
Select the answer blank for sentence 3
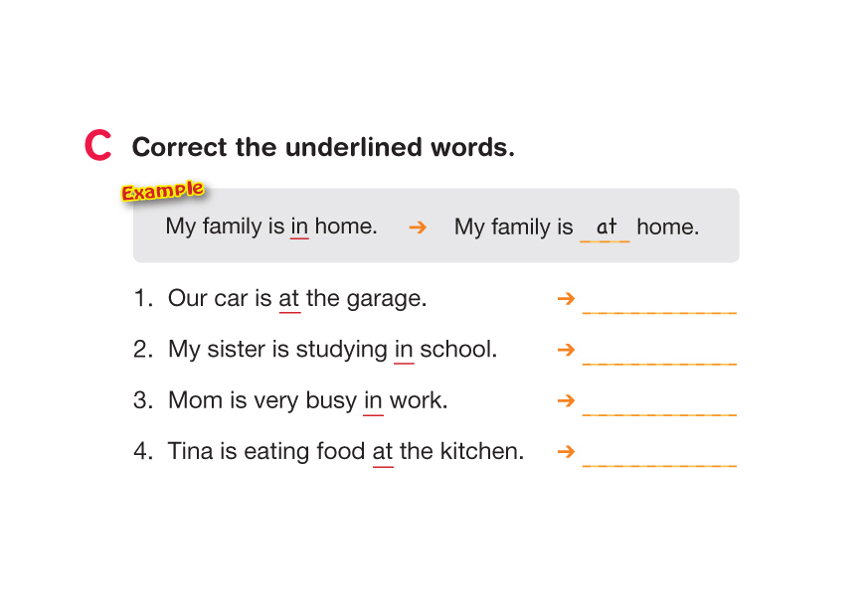click(x=659, y=403)
